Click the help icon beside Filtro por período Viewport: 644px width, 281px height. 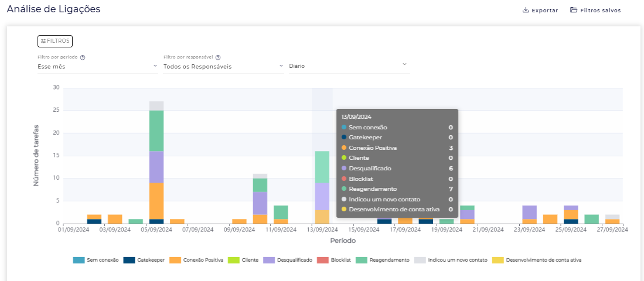tap(83, 57)
